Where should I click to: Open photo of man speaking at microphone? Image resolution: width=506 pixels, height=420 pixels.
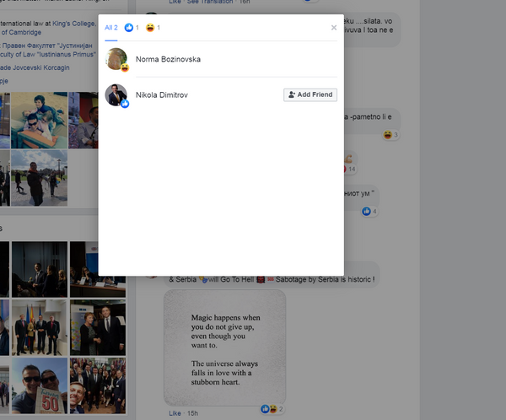click(x=83, y=121)
